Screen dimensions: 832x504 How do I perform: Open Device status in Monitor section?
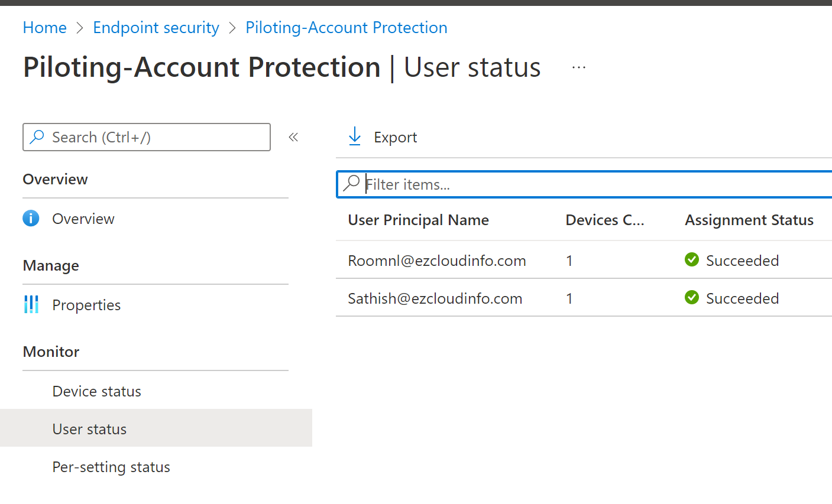pos(96,391)
